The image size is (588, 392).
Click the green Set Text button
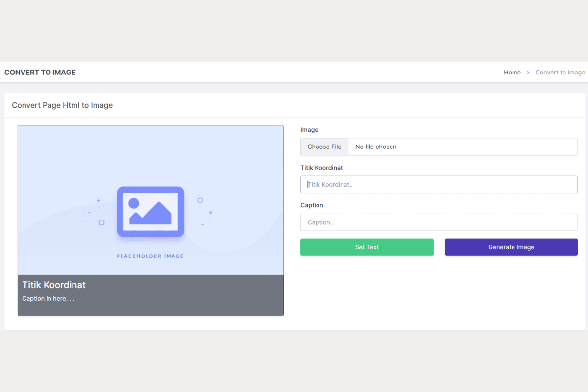(367, 247)
